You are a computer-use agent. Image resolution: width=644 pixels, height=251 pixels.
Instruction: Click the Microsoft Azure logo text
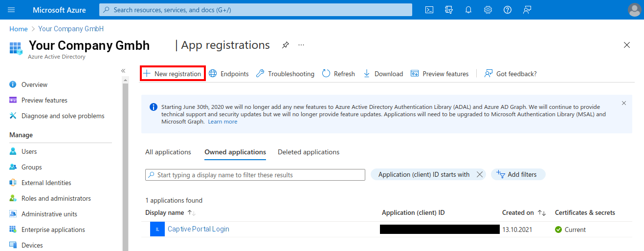[x=59, y=10]
